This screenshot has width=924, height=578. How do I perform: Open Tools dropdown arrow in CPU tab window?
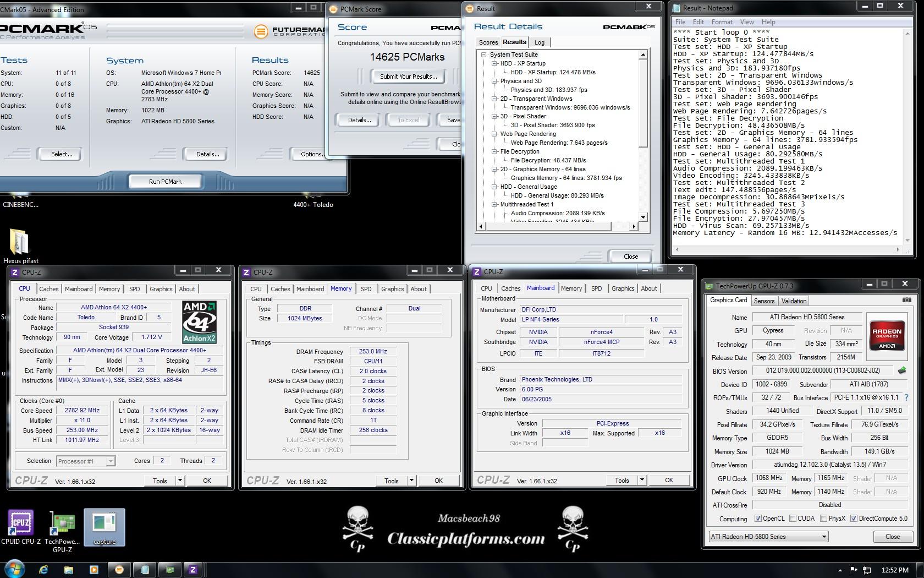tap(180, 481)
